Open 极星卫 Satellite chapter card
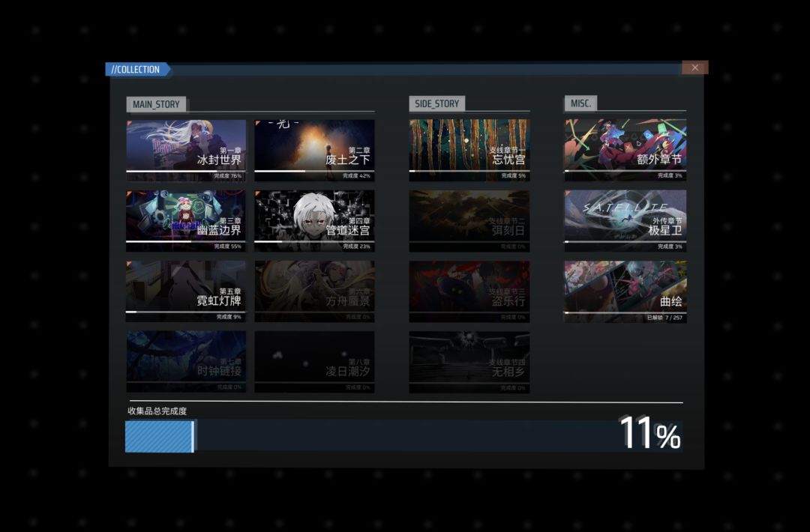This screenshot has height=532, width=810. [x=625, y=220]
